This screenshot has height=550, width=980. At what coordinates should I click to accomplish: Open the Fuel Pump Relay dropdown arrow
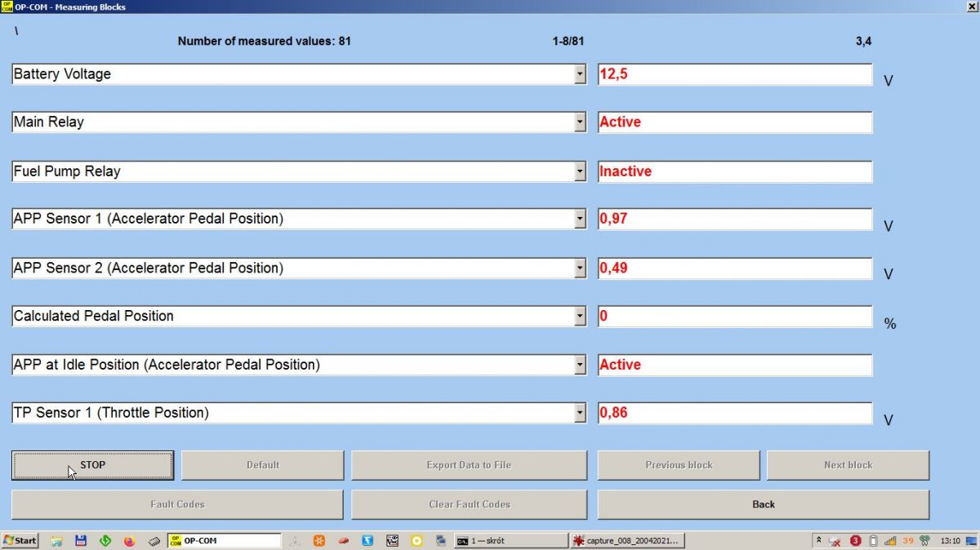(580, 171)
